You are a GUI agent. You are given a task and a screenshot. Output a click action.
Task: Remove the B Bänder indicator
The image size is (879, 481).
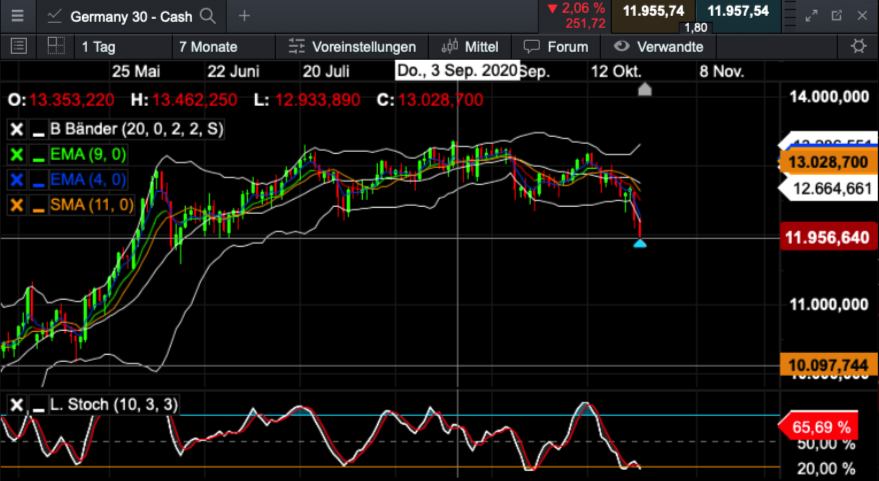click(17, 130)
